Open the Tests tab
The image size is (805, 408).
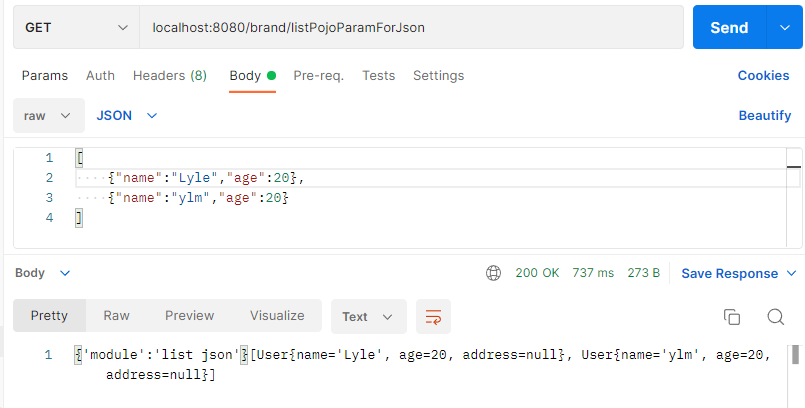(x=378, y=75)
